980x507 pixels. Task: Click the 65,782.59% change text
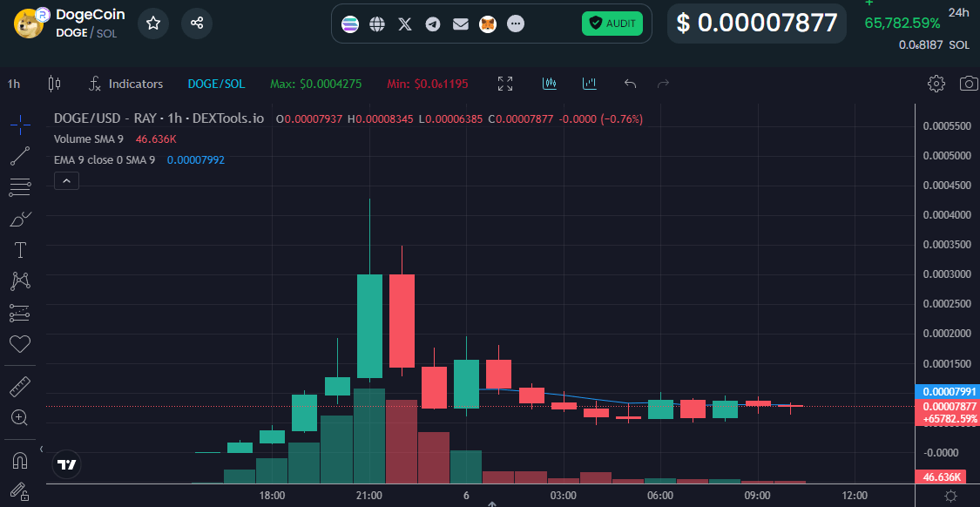(x=902, y=24)
